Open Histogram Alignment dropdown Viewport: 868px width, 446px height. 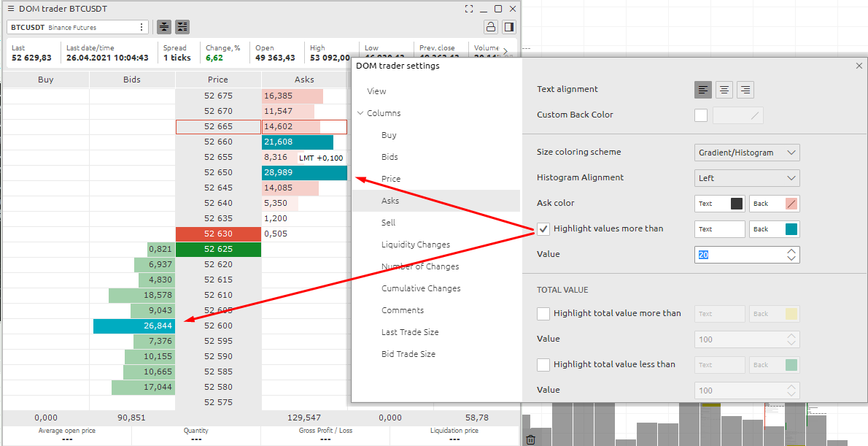747,178
